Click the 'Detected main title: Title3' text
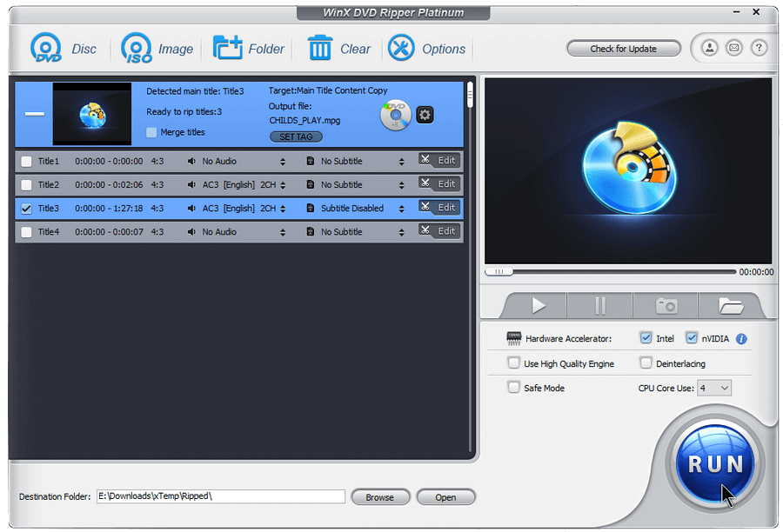The image size is (783, 532). click(195, 91)
